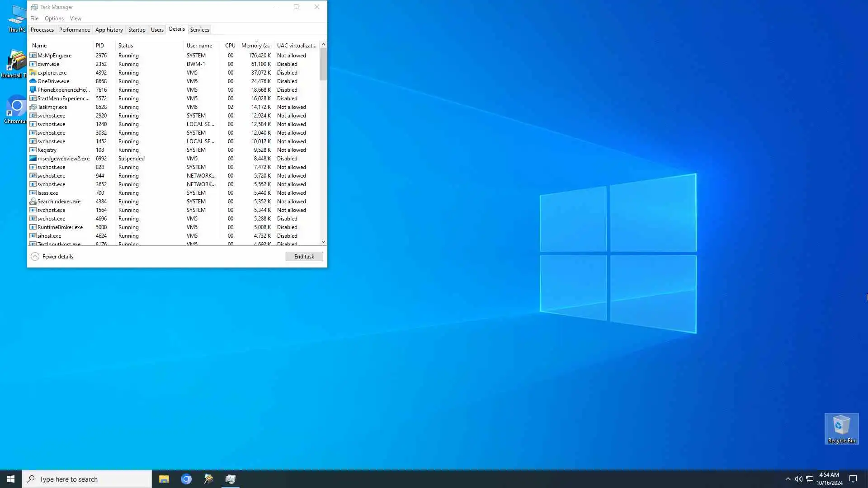Open File Explorer from the taskbar
This screenshot has height=488, width=868.
(x=164, y=479)
